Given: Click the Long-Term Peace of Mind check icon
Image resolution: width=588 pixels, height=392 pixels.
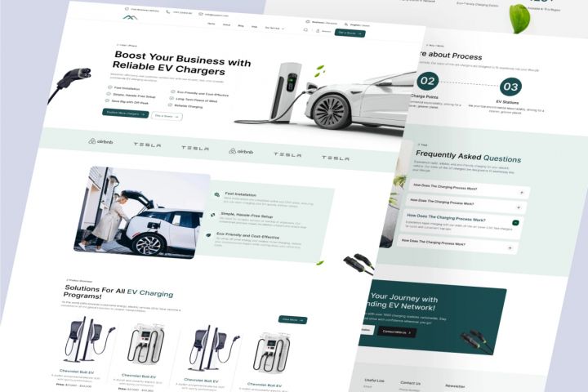Looking at the screenshot, I should 171,98.
